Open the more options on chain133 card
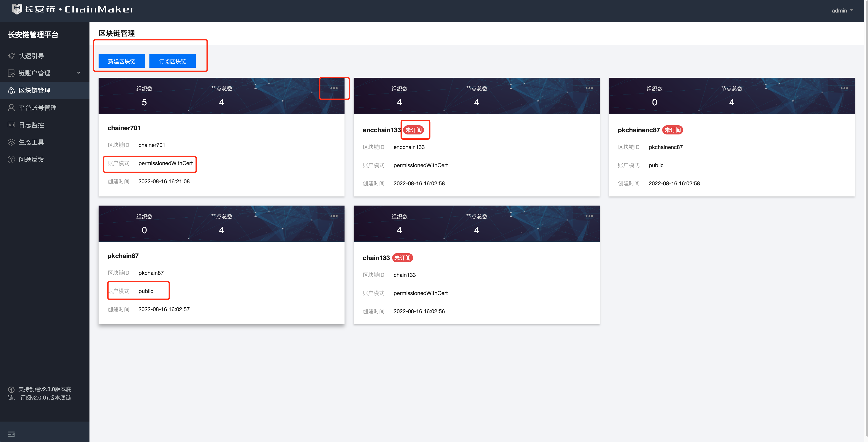Image resolution: width=868 pixels, height=442 pixels. (589, 216)
